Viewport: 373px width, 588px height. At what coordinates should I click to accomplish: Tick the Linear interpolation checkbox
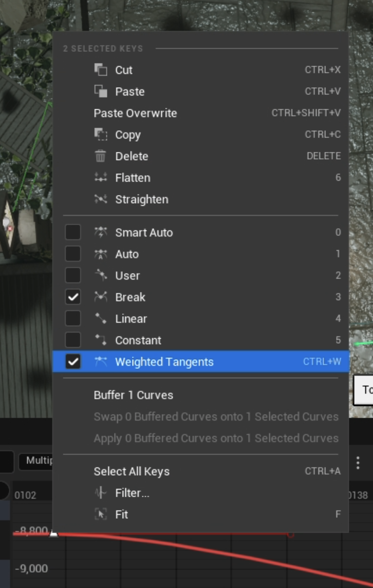click(73, 319)
